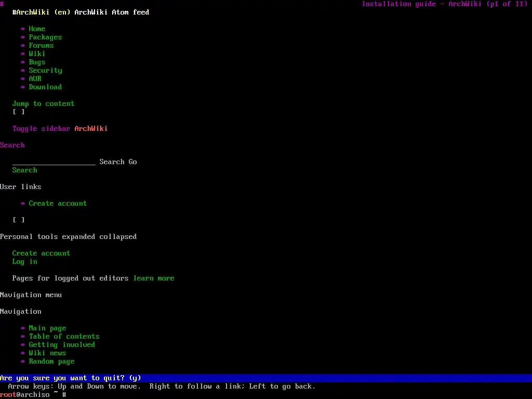Open the Wiki link in top list

pyautogui.click(x=37, y=54)
